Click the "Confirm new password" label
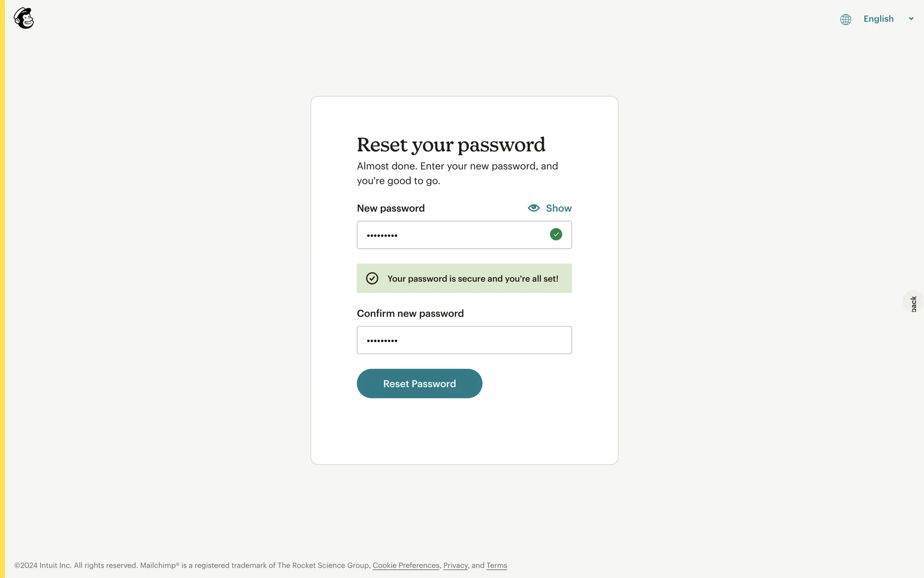The height and width of the screenshot is (578, 924). tap(410, 314)
